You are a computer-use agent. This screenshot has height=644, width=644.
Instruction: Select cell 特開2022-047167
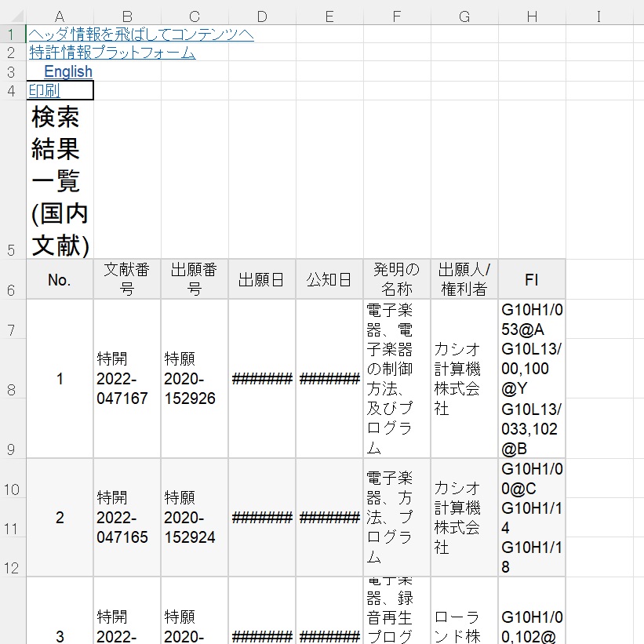coord(127,379)
